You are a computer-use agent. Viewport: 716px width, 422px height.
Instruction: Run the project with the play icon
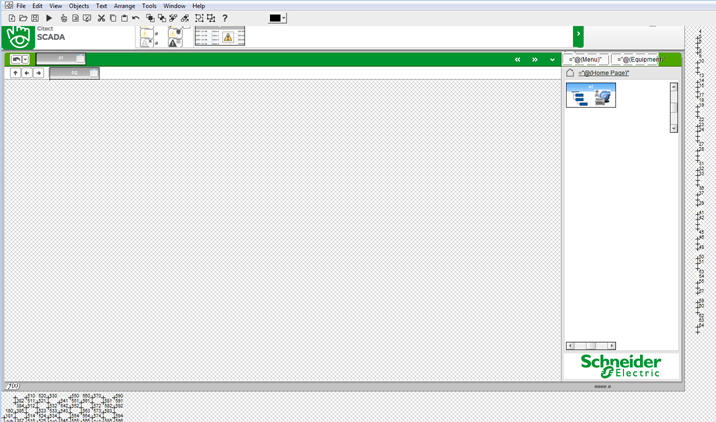click(x=49, y=18)
